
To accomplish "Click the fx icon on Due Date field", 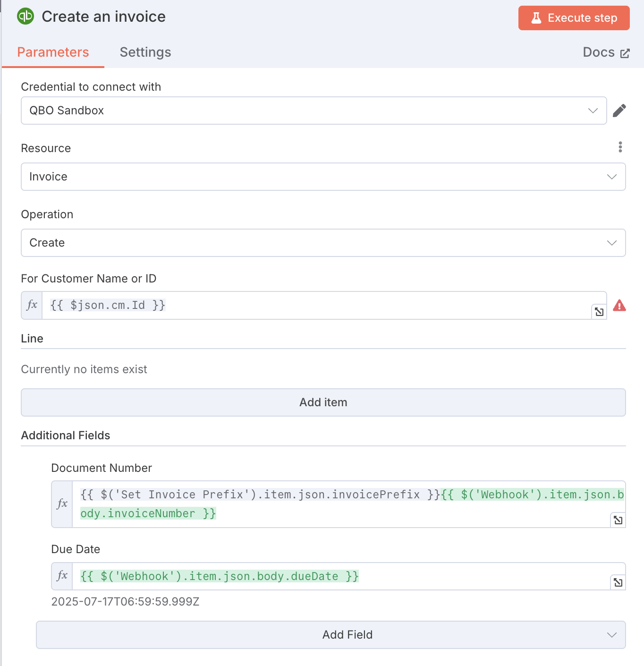I will (x=61, y=576).
